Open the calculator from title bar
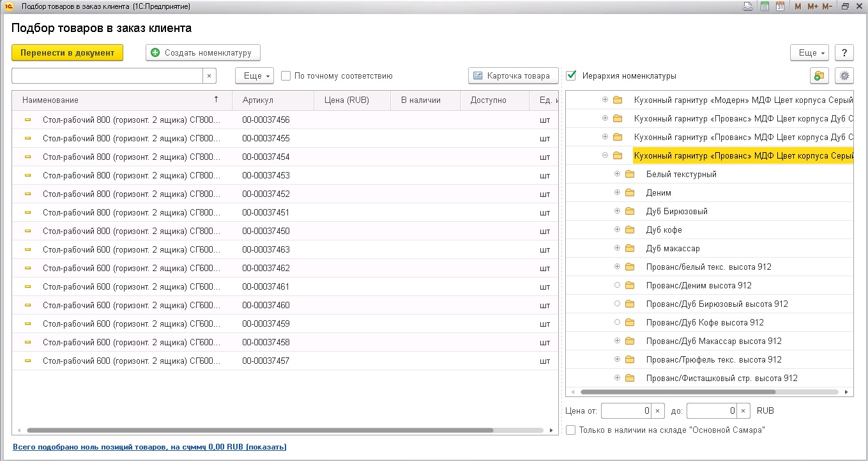 pyautogui.click(x=765, y=6)
